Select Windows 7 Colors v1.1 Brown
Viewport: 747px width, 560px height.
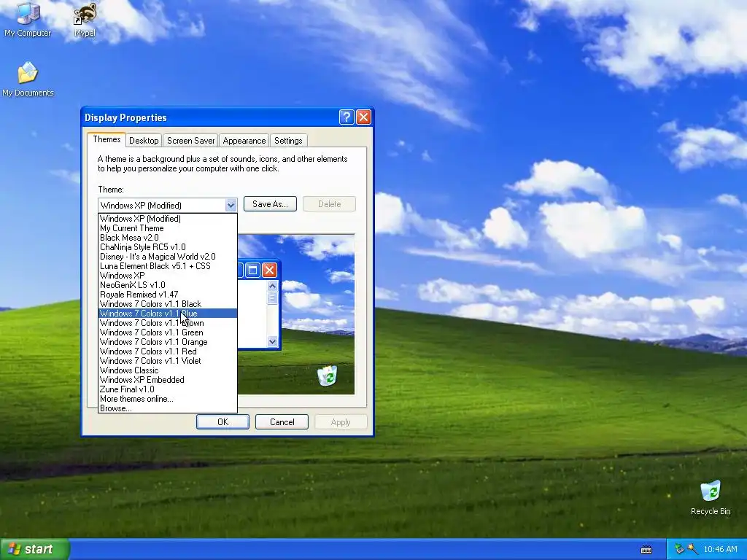pos(167,323)
